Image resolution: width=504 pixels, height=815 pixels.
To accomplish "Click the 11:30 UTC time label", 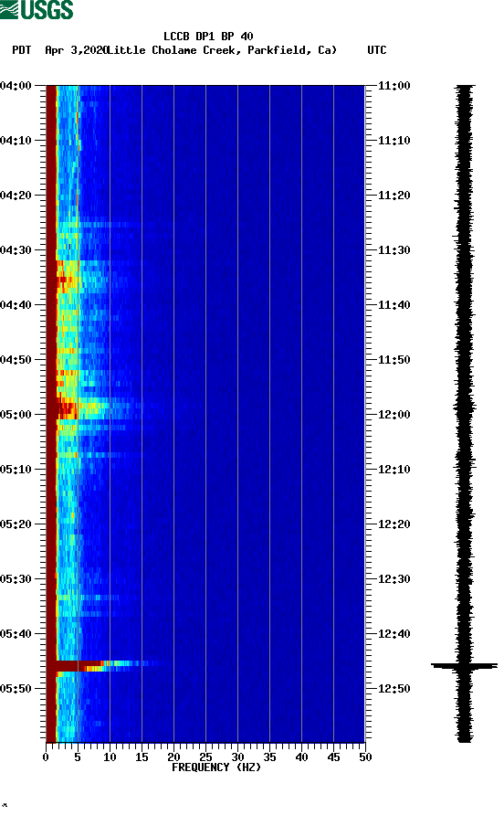I will pos(394,250).
